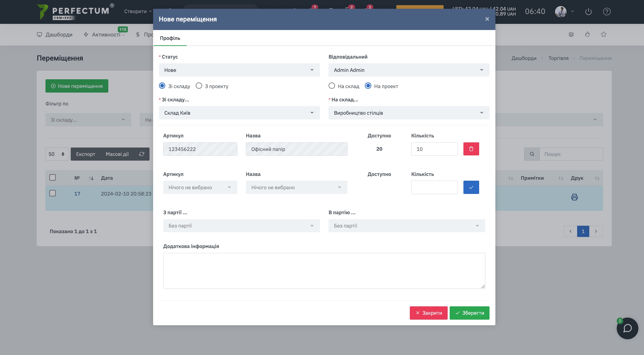Close the Нове переміщення dialog with X
The image size is (644, 355).
pyautogui.click(x=487, y=19)
